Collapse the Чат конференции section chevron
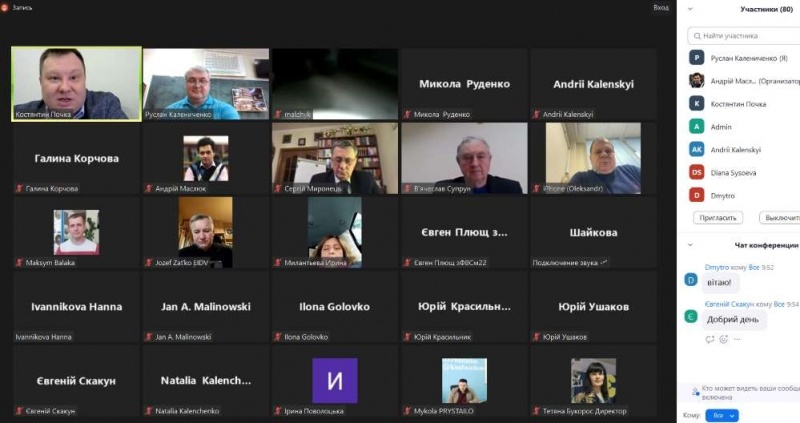This screenshot has width=800, height=423. (x=690, y=245)
